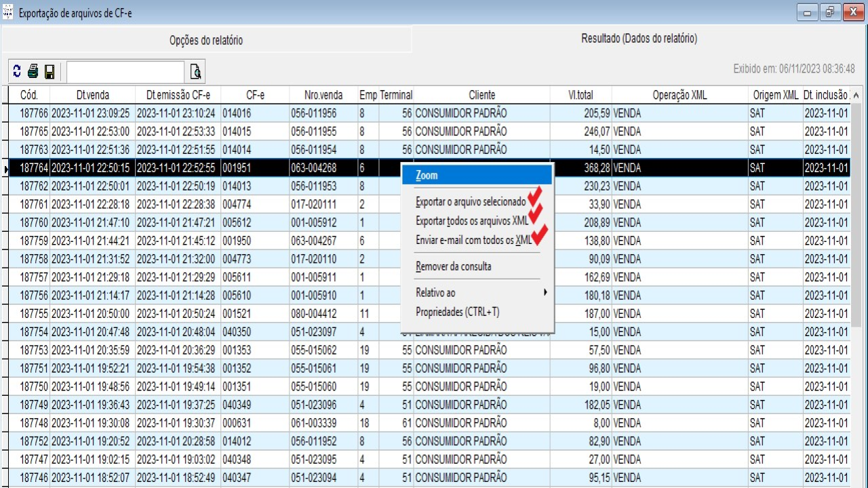
Task: Click the printer icon to print report
Action: pyautogui.click(x=33, y=72)
